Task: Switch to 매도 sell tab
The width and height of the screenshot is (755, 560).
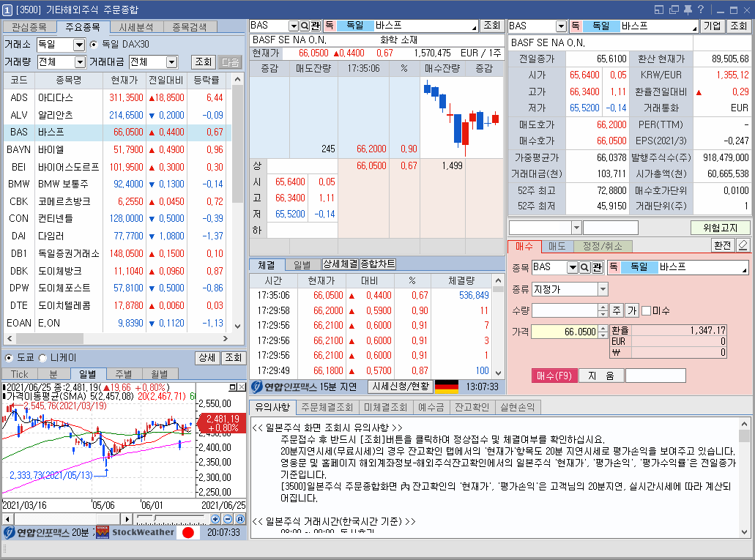Action: coord(557,246)
